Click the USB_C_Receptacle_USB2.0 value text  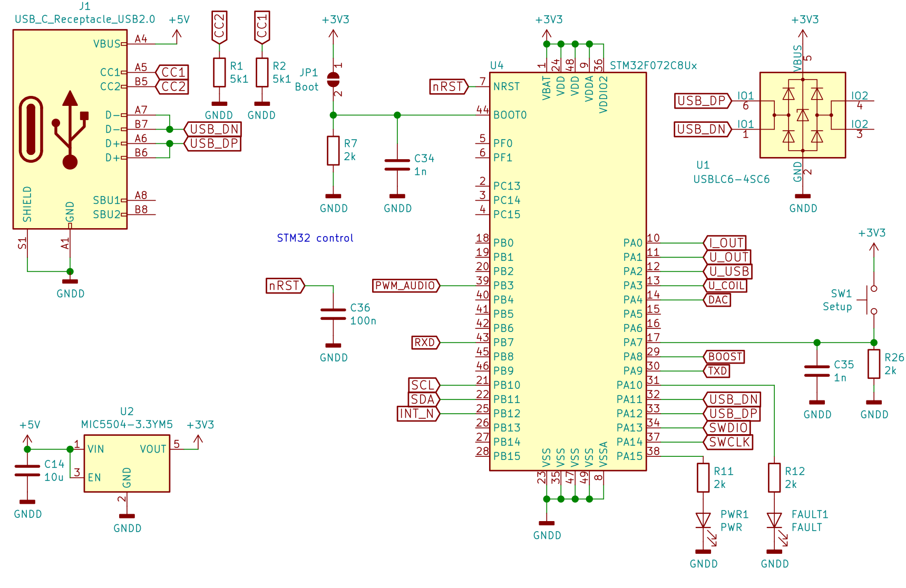click(x=85, y=19)
